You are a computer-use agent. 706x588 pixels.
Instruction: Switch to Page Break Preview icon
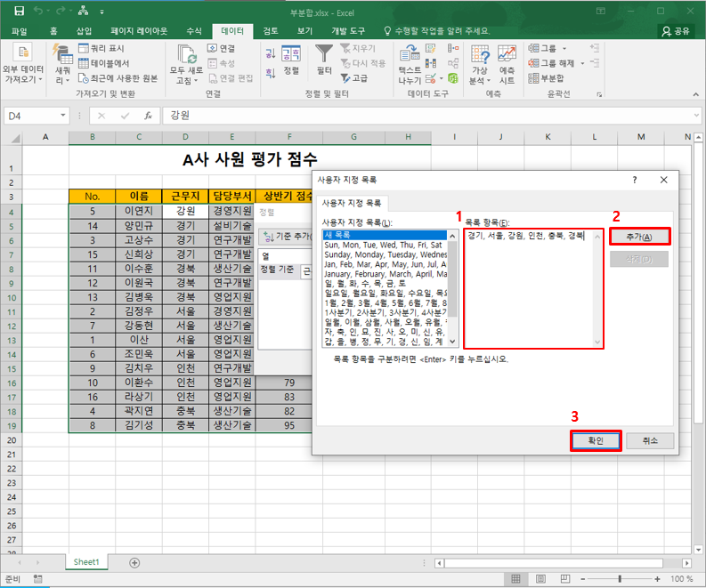(x=565, y=579)
